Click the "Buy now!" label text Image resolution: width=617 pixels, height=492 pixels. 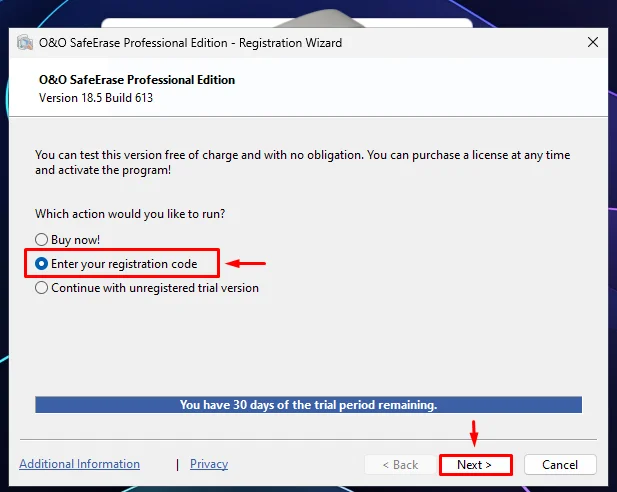(76, 240)
